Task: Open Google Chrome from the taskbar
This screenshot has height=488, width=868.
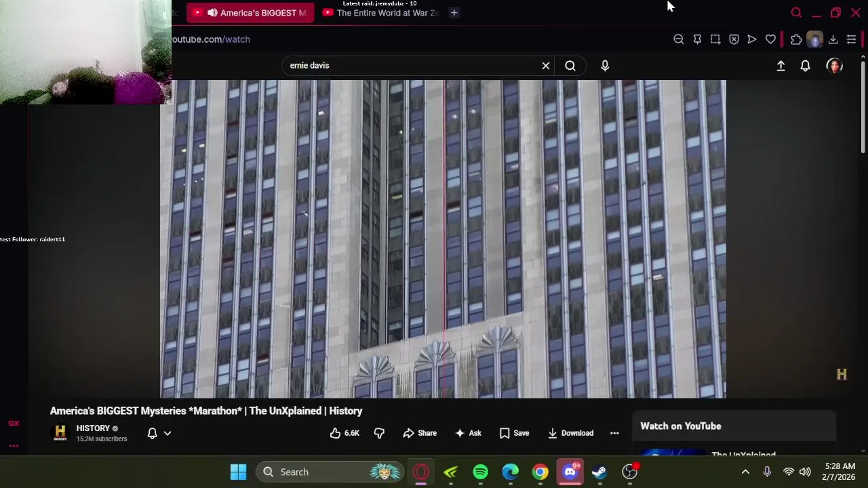Action: [x=540, y=472]
